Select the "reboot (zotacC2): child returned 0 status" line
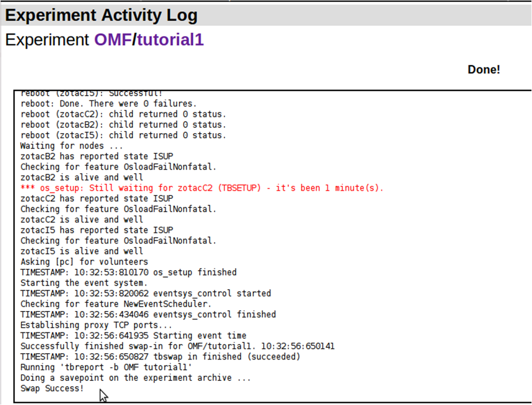The image size is (532, 405). coord(123,114)
